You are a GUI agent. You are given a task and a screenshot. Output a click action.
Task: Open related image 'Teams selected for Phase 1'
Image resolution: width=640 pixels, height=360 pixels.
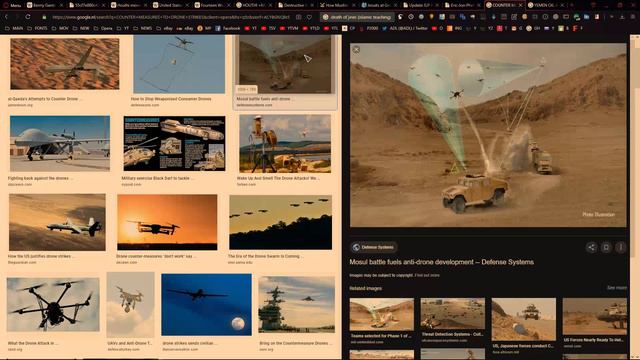(x=382, y=314)
